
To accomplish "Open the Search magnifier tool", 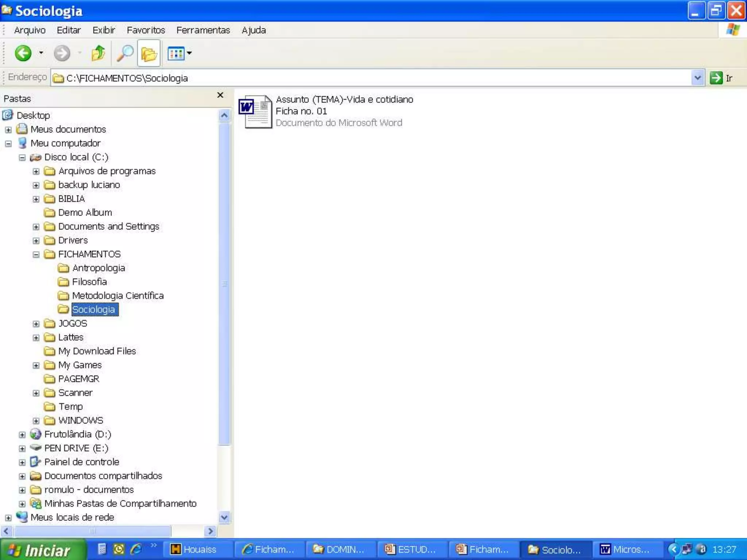I will click(x=125, y=54).
